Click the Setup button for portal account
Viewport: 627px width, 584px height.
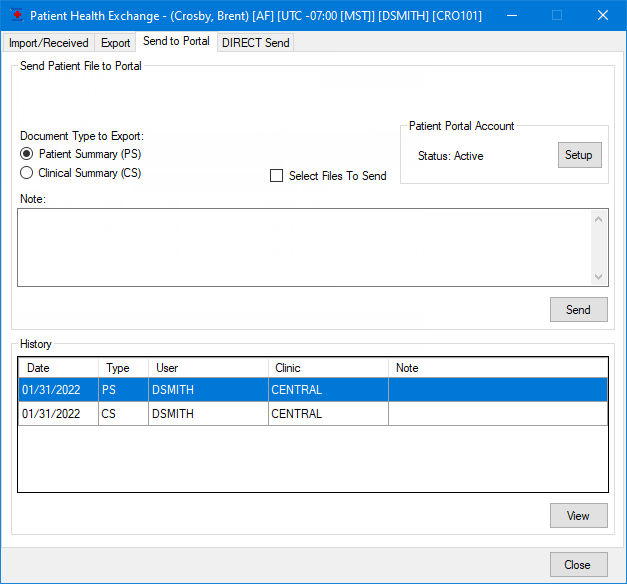(579, 155)
